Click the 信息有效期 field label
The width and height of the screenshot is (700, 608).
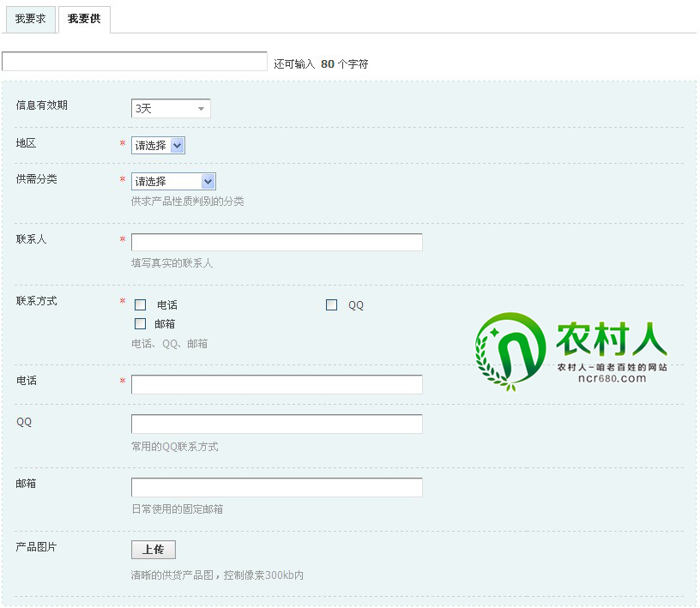(41, 105)
